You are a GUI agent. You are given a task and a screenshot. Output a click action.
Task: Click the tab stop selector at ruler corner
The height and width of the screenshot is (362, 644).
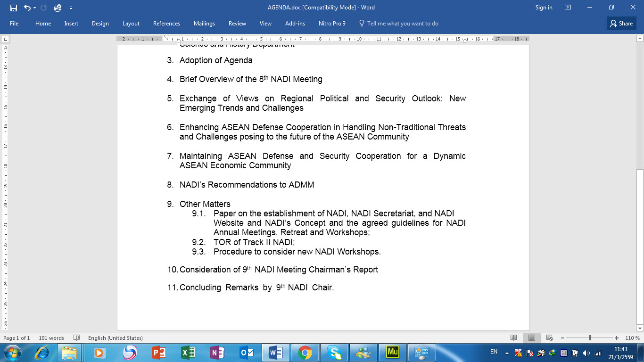coord(6,39)
